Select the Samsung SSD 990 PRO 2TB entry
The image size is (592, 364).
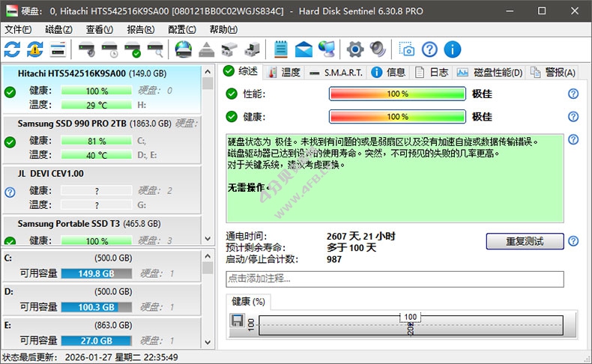pos(102,139)
